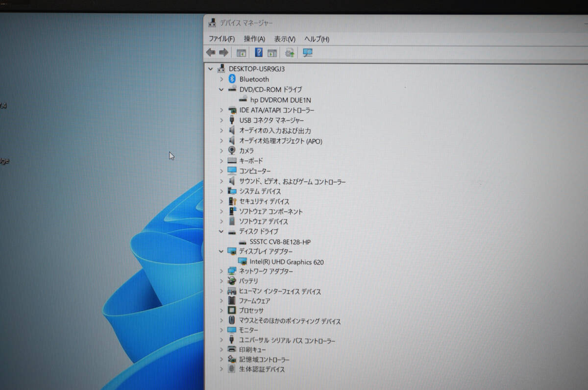This screenshot has height=390, width=588.
Task: Click the show/hide console tree icon
Action: pos(241,52)
